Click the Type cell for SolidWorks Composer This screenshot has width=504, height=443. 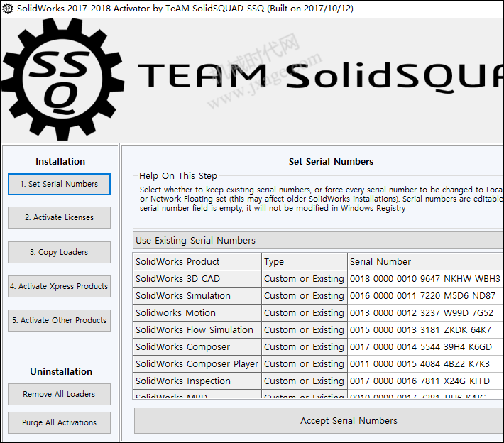(x=305, y=347)
